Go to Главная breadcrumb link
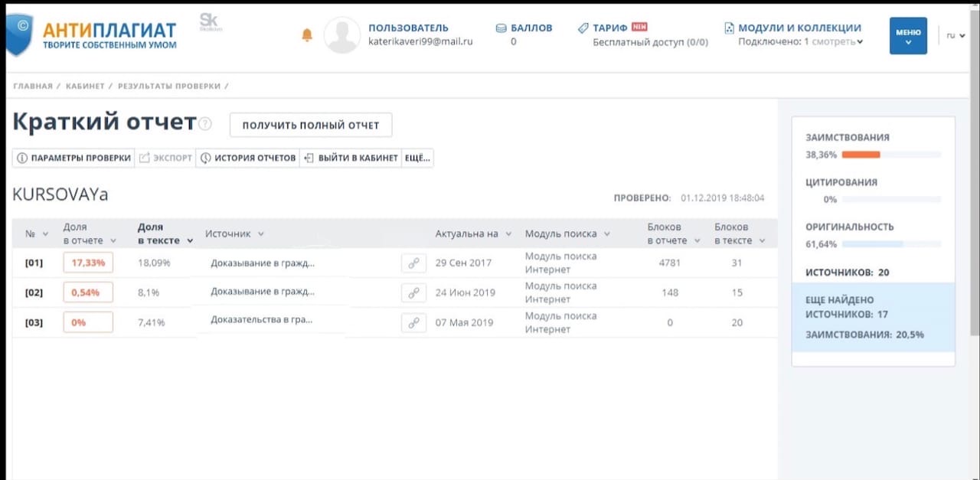Screen dimensions: 980x480 tap(33, 86)
